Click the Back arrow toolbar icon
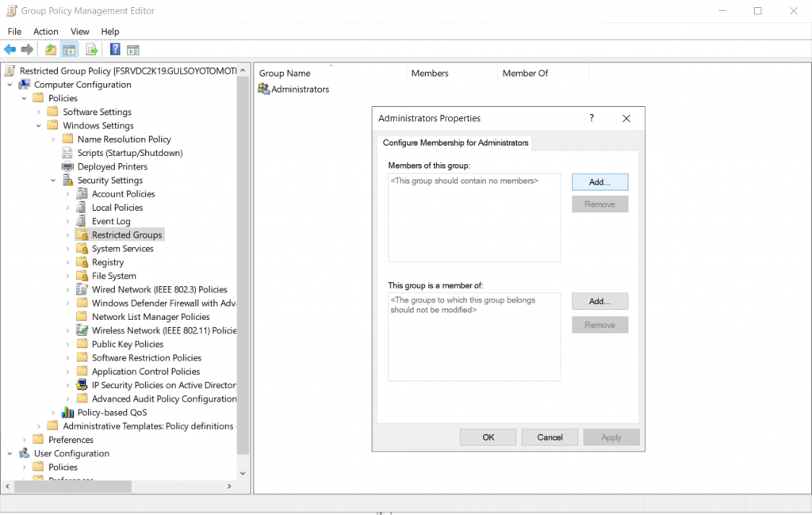The height and width of the screenshot is (515, 812). (x=10, y=50)
